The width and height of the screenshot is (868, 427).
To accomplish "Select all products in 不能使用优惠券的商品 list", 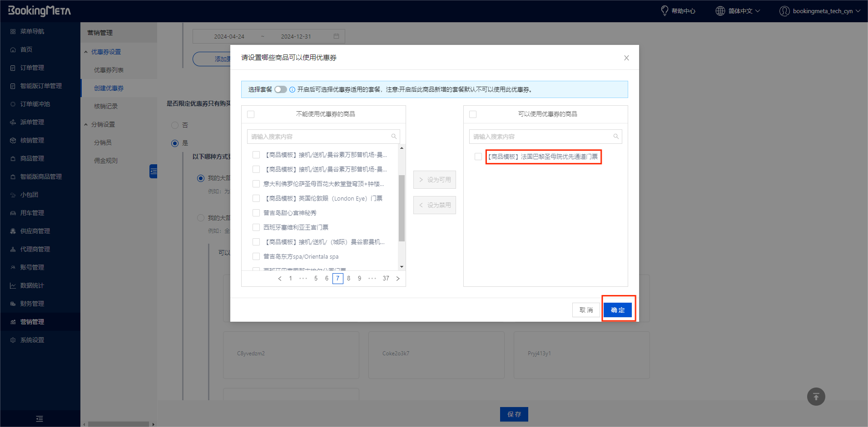I will coord(251,114).
